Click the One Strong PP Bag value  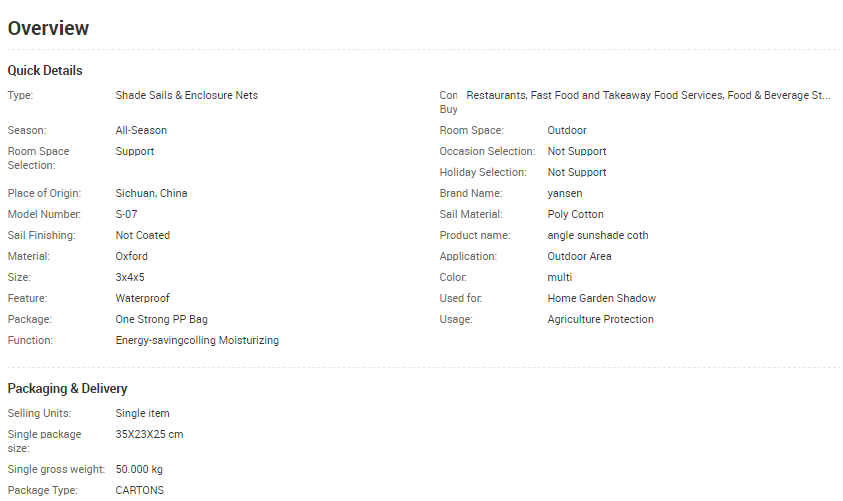[x=162, y=319]
